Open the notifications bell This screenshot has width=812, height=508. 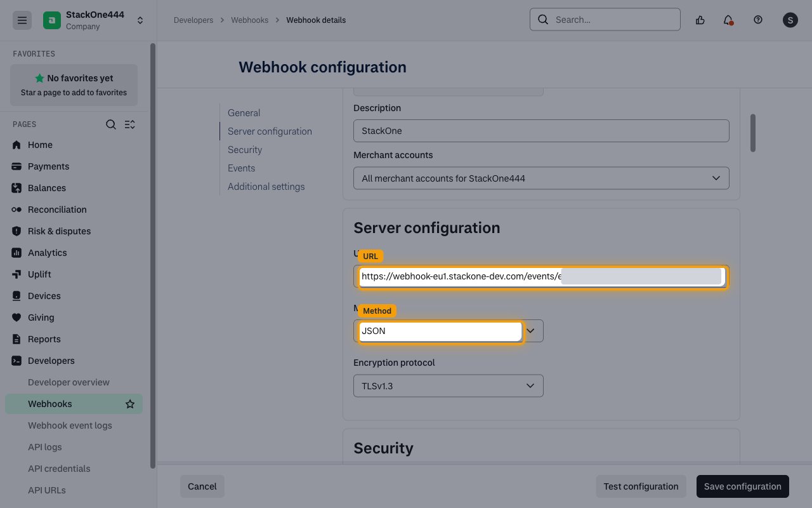[x=728, y=20]
